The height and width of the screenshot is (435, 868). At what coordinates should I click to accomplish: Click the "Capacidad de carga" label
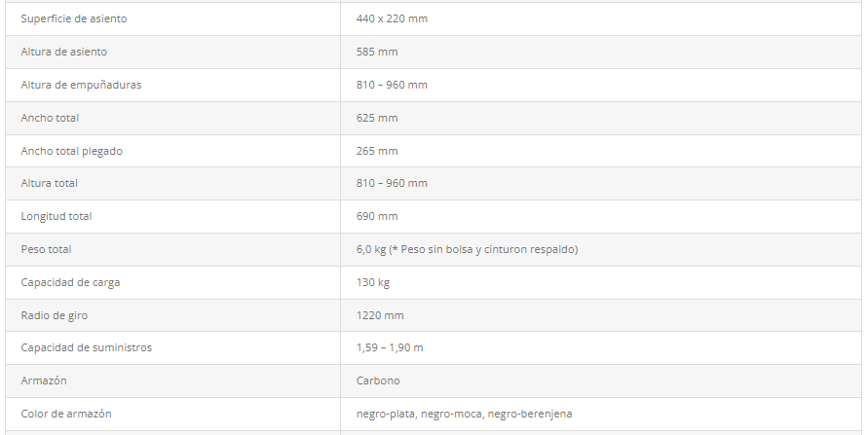point(70,282)
